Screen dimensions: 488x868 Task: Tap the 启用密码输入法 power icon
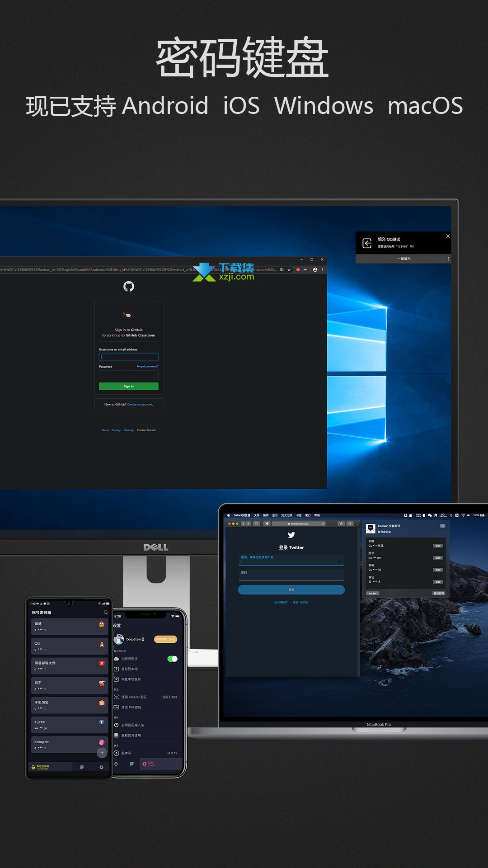(116, 725)
